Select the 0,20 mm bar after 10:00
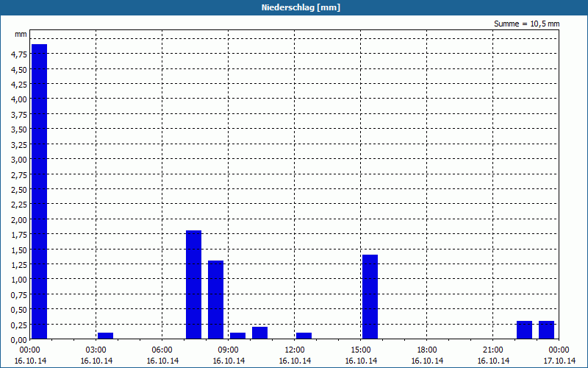The height and width of the screenshot is (368, 588). [x=260, y=333]
